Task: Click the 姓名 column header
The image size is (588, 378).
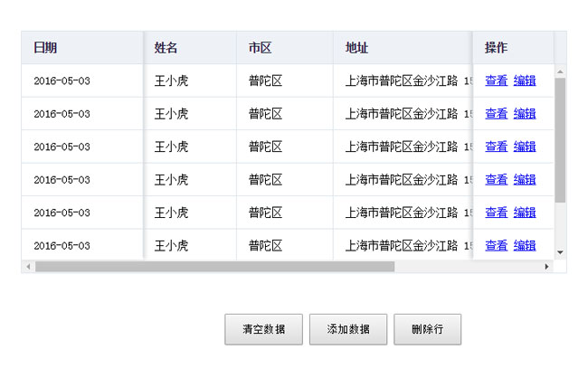Action: point(166,48)
